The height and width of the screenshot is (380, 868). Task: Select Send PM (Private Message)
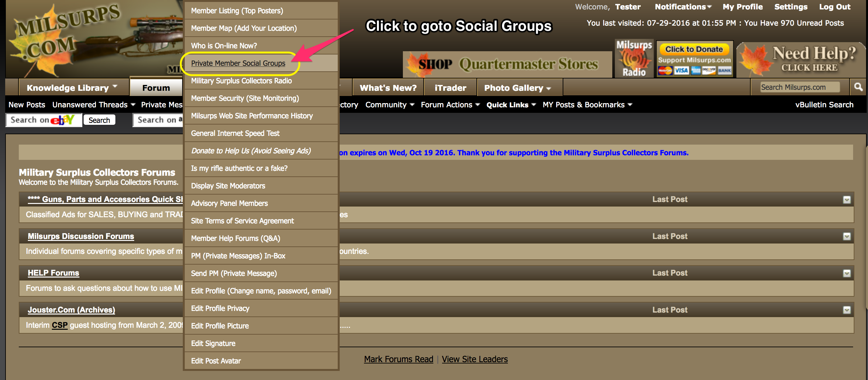[x=261, y=273]
